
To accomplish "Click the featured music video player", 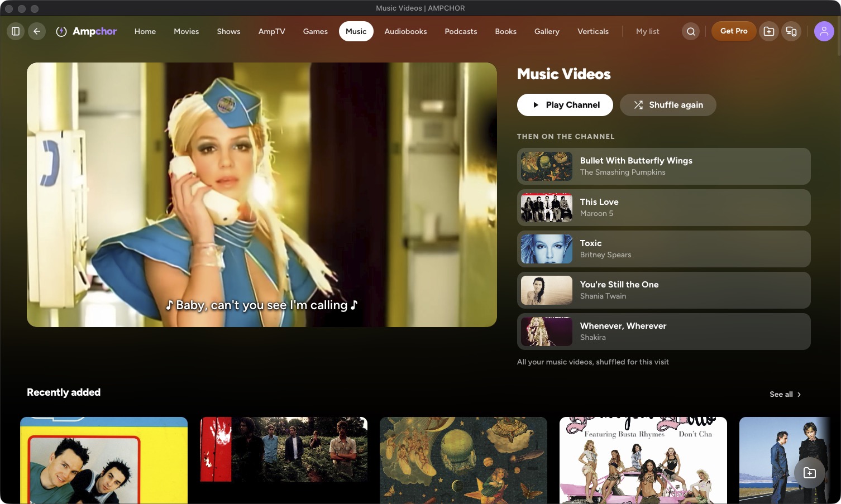I will (x=262, y=195).
